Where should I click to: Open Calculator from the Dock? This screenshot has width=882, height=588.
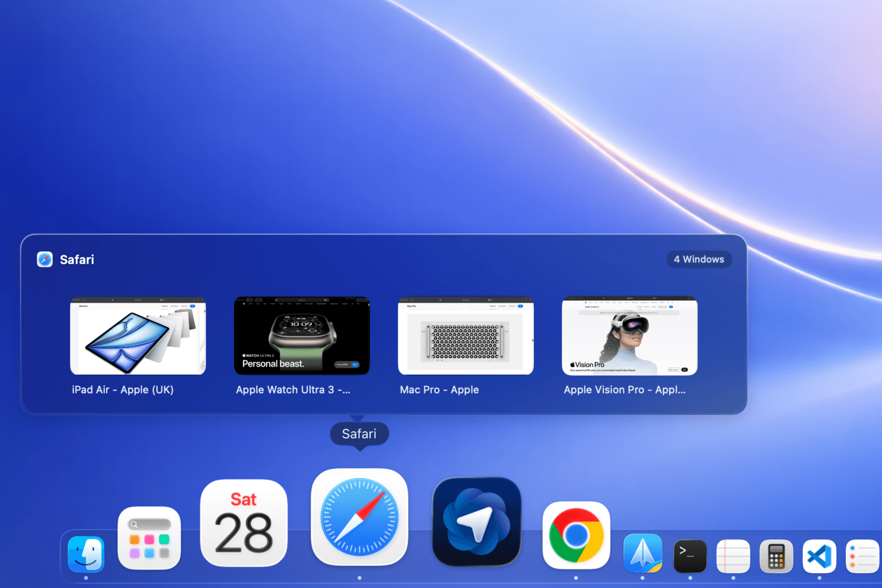776,556
